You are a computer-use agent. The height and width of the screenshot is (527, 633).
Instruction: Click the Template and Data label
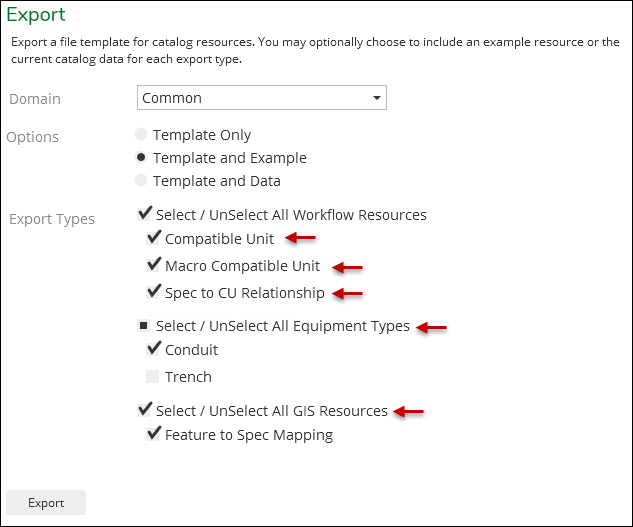pos(216,181)
